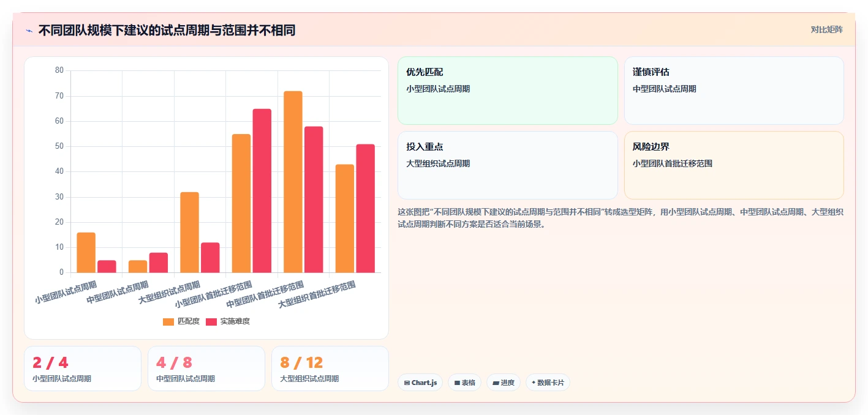This screenshot has height=415, width=868.
Task: Click 大型组织试点周期 text in 投入重点 card
Action: coord(438,163)
